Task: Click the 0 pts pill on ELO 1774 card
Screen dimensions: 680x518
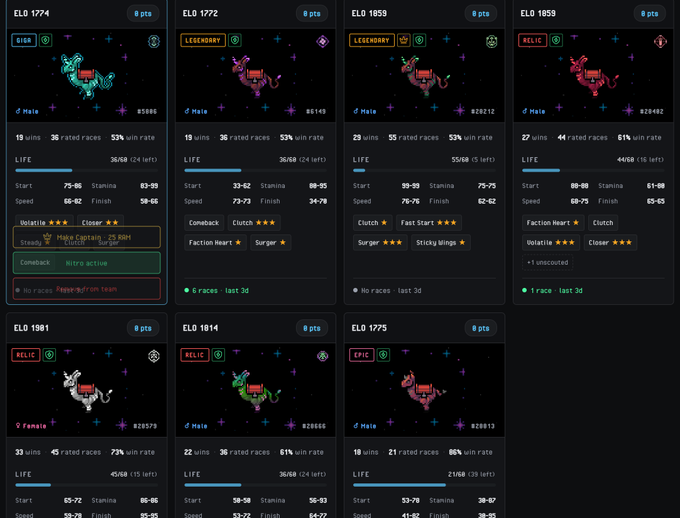Action: point(143,14)
